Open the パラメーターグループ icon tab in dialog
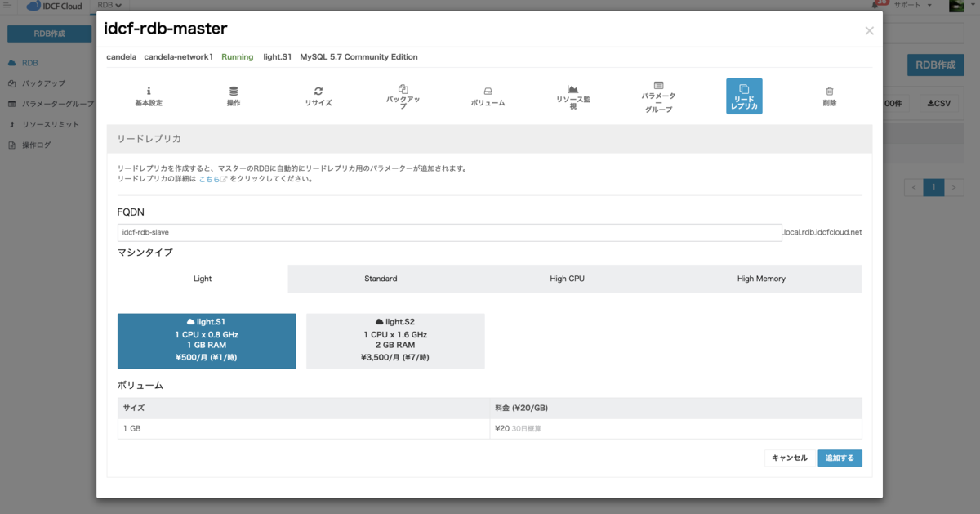 point(658,96)
